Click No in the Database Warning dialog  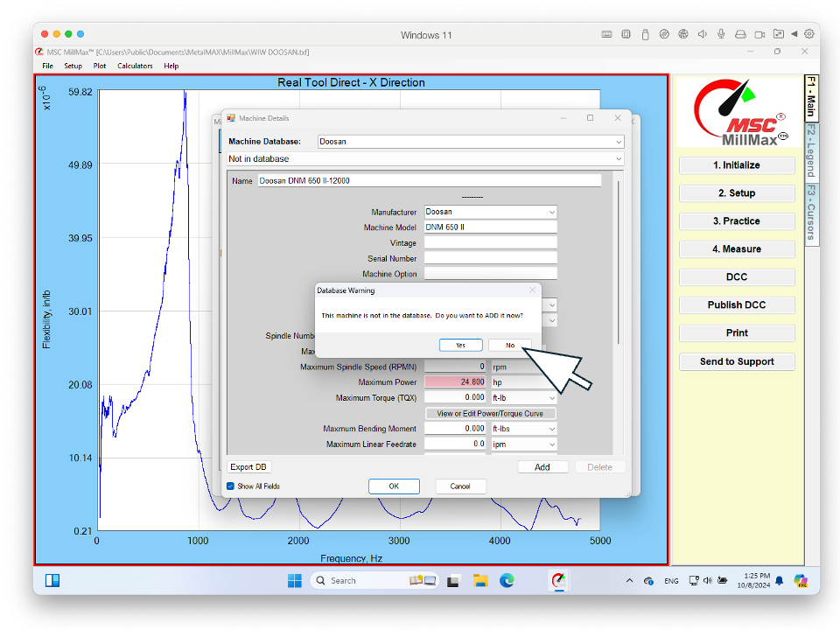coord(510,346)
